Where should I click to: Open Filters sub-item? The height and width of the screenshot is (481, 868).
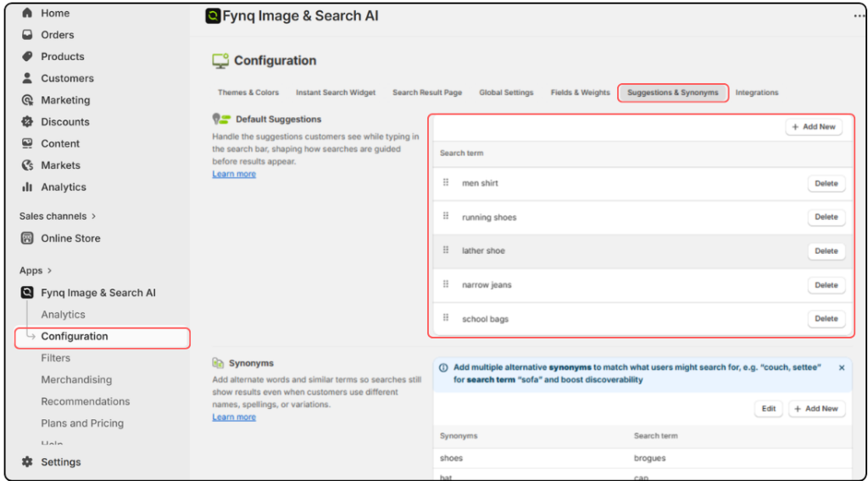click(x=55, y=358)
